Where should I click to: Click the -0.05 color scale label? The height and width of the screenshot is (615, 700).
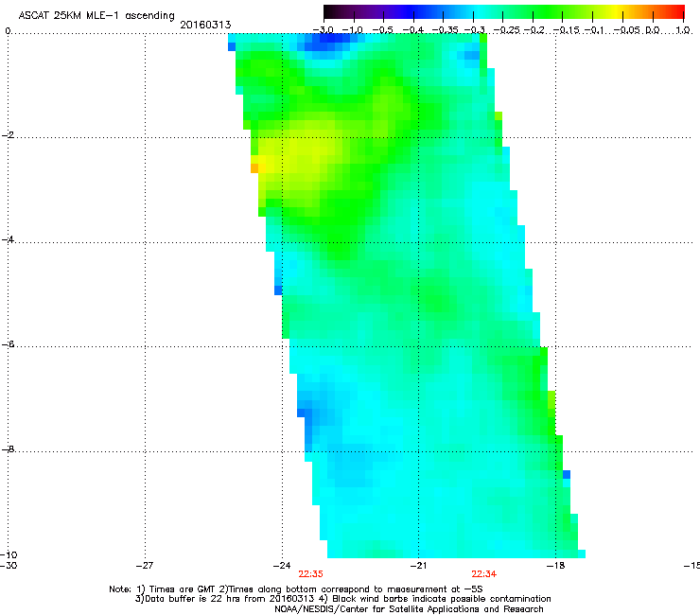[x=626, y=30]
